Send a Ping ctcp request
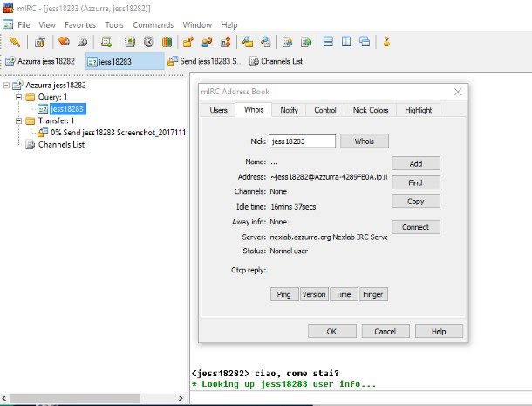This screenshot has height=406, width=532. pos(284,294)
